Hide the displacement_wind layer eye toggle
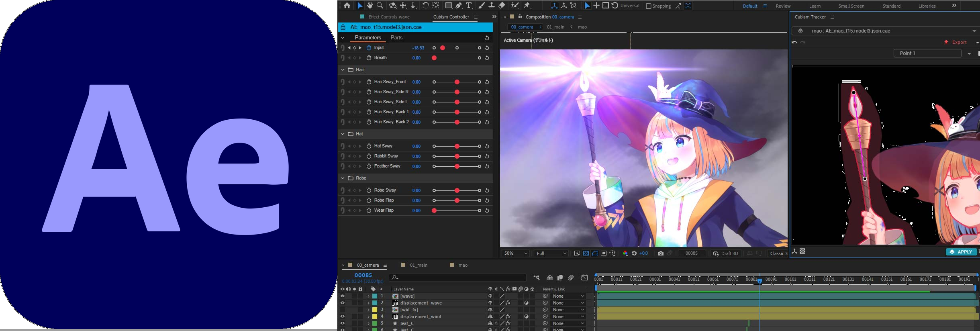 coord(343,317)
